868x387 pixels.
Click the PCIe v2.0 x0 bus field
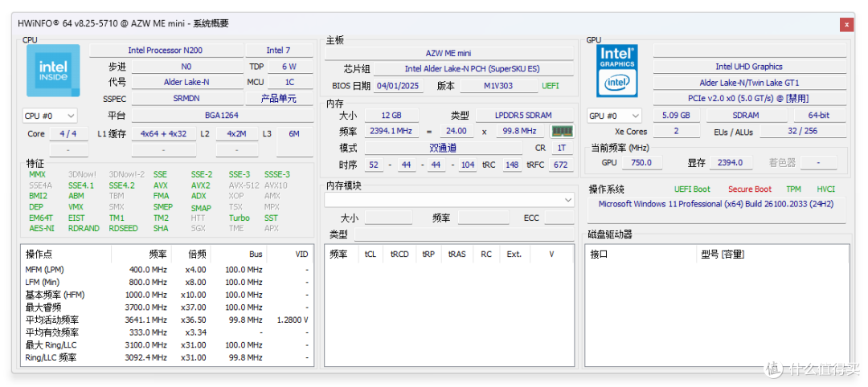pos(749,99)
